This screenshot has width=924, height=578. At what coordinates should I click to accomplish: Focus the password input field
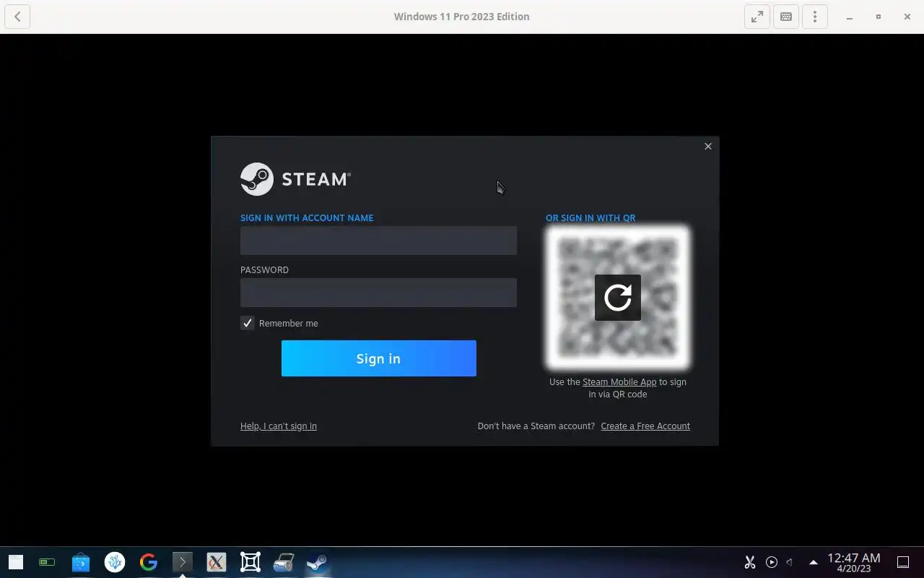click(x=378, y=293)
